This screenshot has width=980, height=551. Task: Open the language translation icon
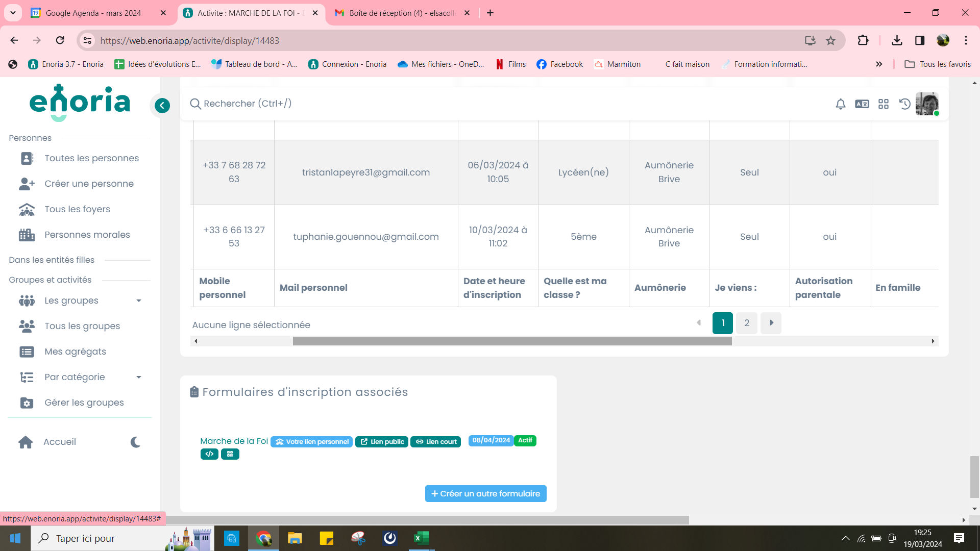click(862, 104)
